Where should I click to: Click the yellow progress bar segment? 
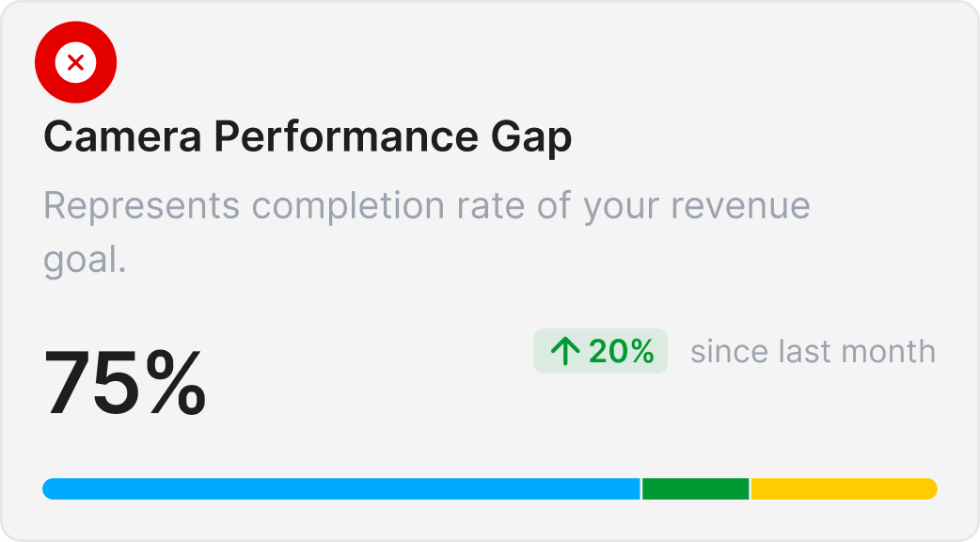coord(843,488)
